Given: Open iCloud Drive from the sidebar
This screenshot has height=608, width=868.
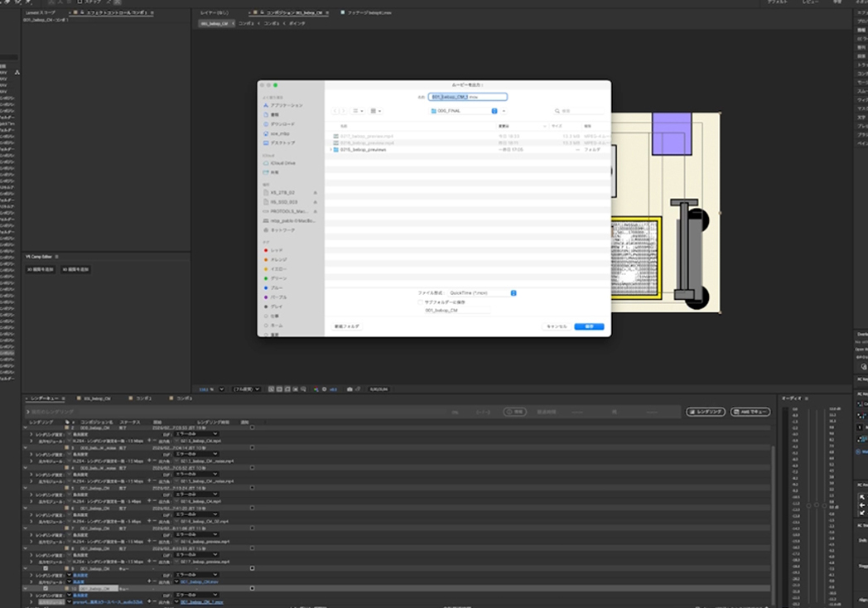Looking at the screenshot, I should click(x=266, y=163).
